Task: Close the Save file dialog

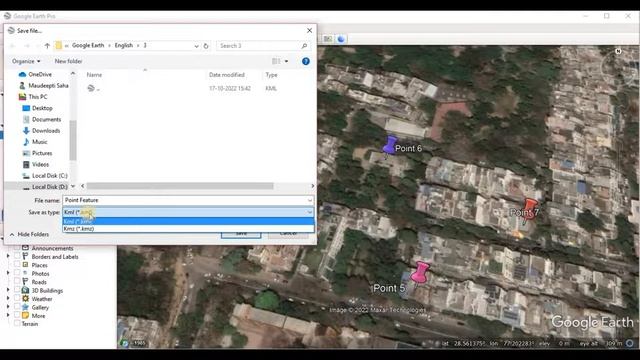Action: click(x=309, y=31)
